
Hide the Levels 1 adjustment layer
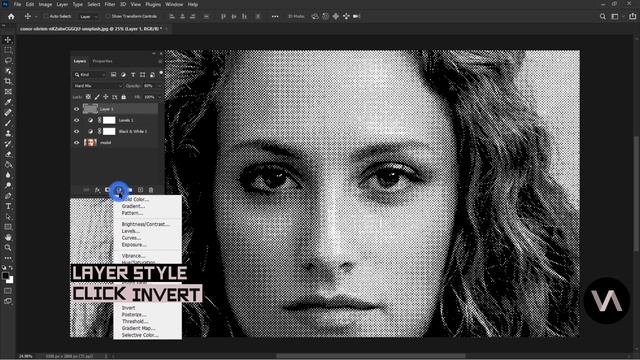[76, 120]
